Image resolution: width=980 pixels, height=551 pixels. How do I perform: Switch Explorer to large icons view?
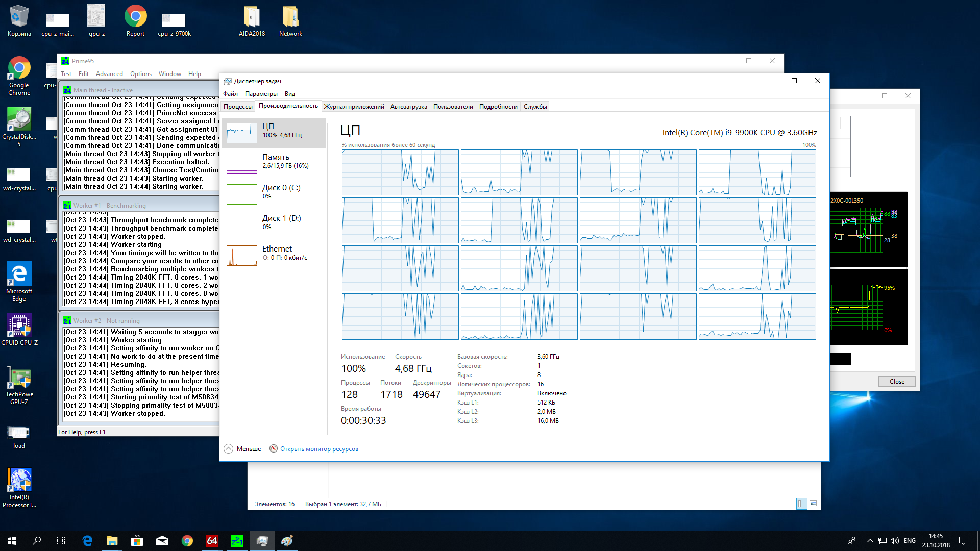pyautogui.click(x=813, y=504)
